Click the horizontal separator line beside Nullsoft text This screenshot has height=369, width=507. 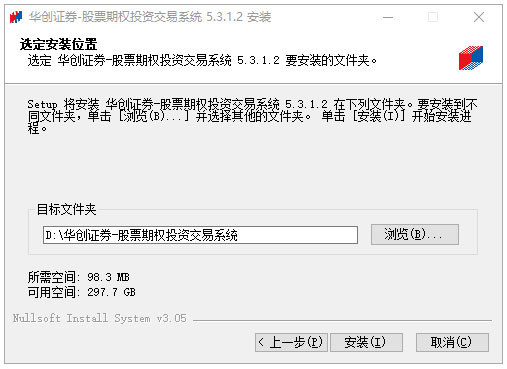pyautogui.click(x=342, y=320)
